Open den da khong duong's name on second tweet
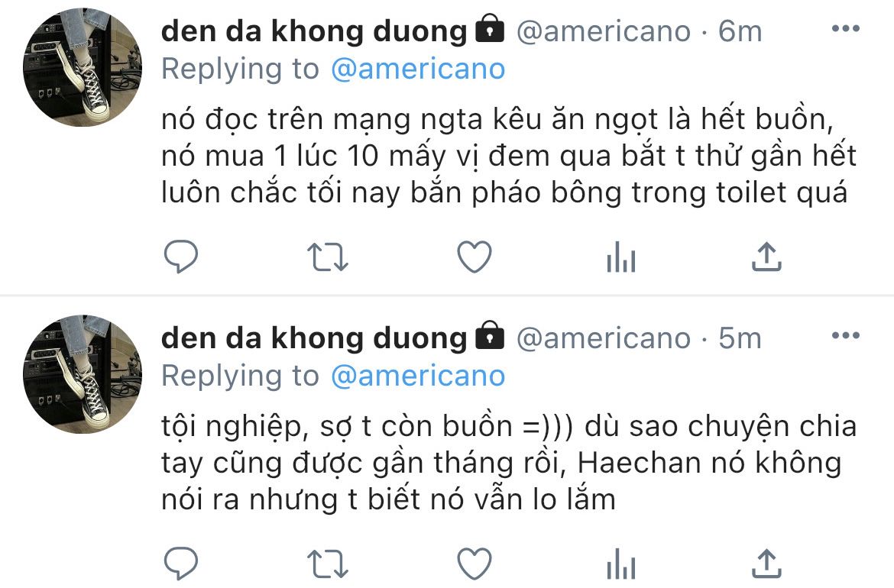Screen dimensions: 894x588 click(314, 338)
